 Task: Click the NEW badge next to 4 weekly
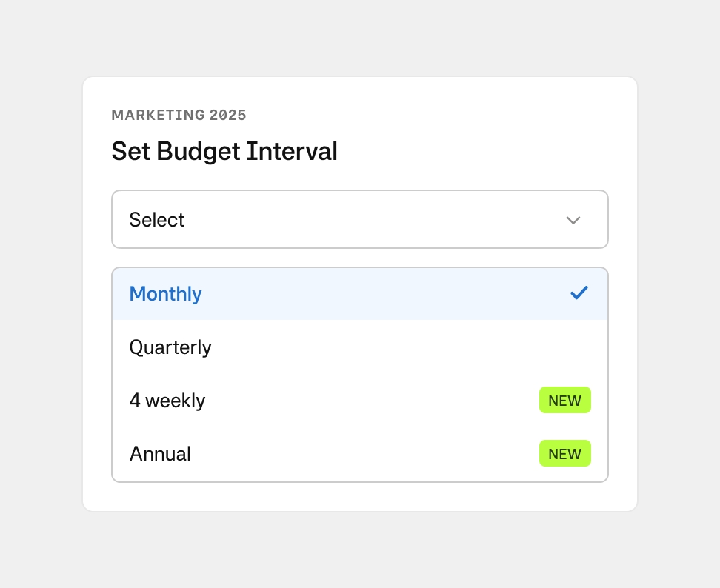point(564,401)
